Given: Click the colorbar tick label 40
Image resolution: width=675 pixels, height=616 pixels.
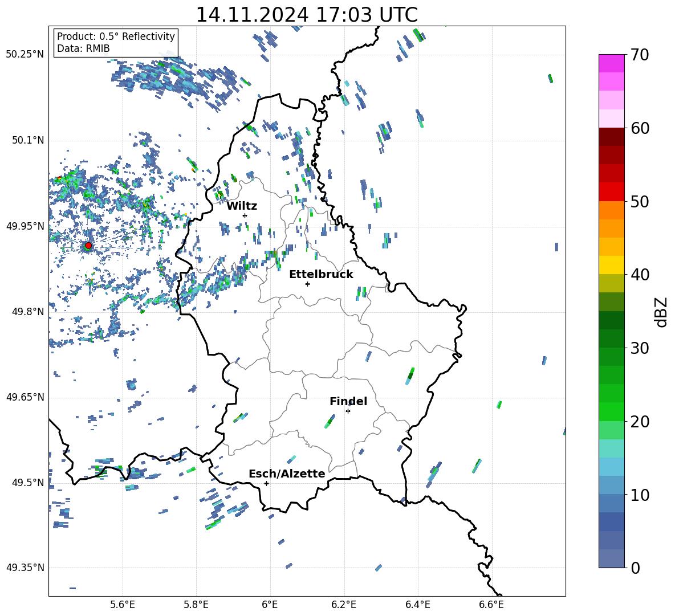Looking at the screenshot, I should pyautogui.click(x=640, y=275).
